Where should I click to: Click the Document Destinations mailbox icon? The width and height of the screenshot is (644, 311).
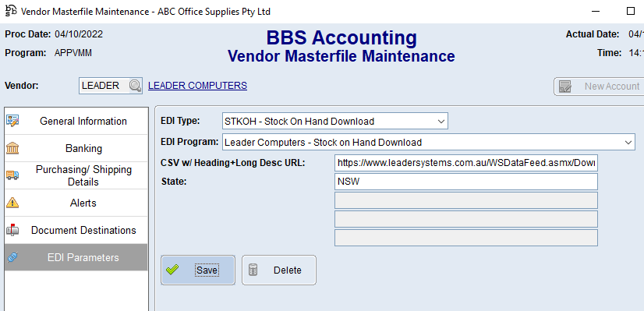(12, 230)
